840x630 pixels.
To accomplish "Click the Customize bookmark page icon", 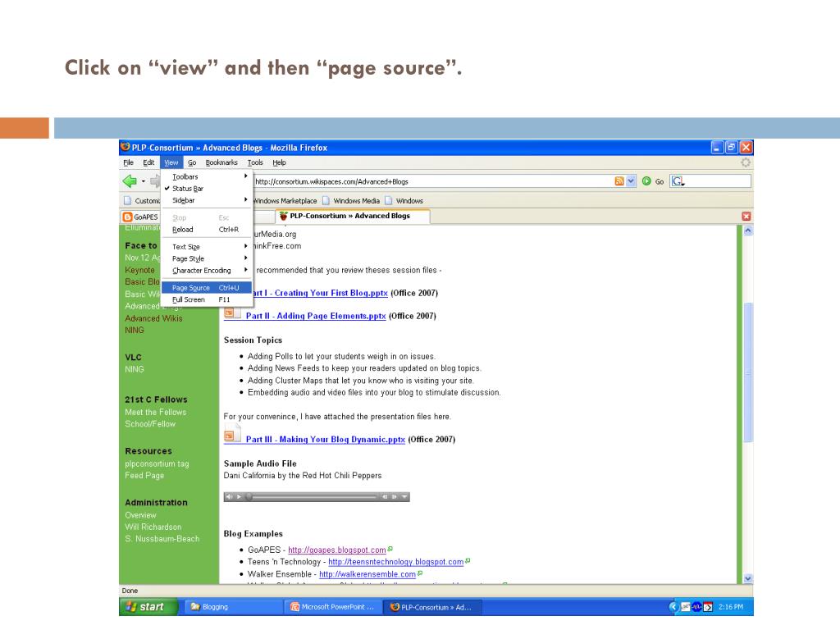I will (x=127, y=201).
